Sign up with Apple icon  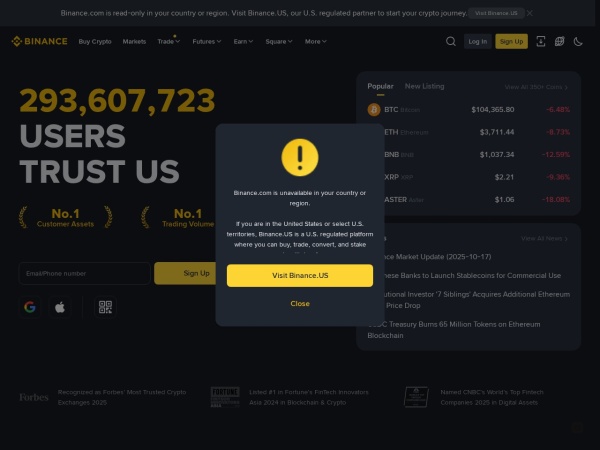pyautogui.click(x=60, y=307)
